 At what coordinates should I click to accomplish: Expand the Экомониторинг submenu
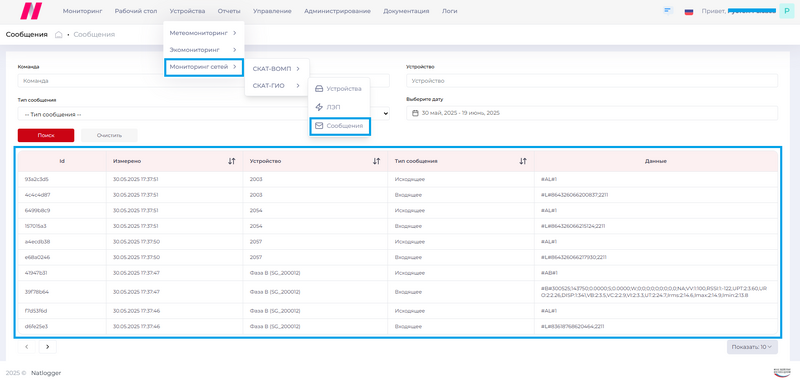click(x=203, y=50)
